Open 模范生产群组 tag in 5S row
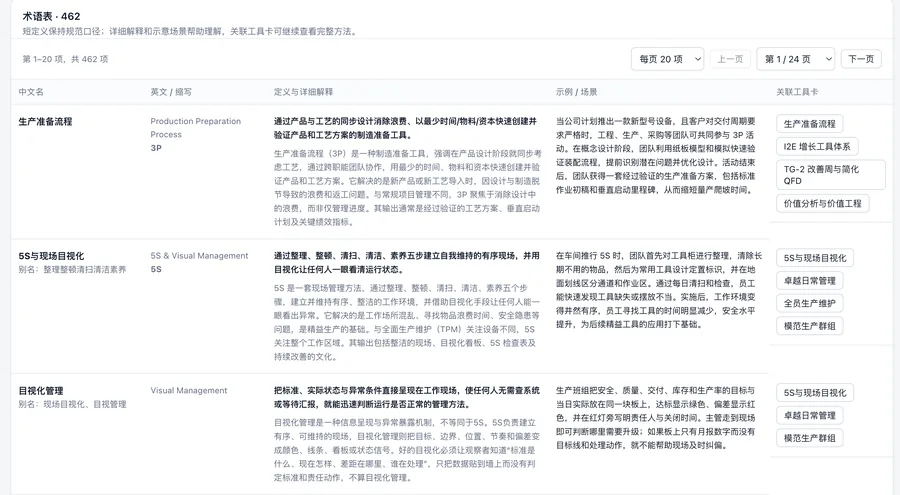 pos(809,326)
